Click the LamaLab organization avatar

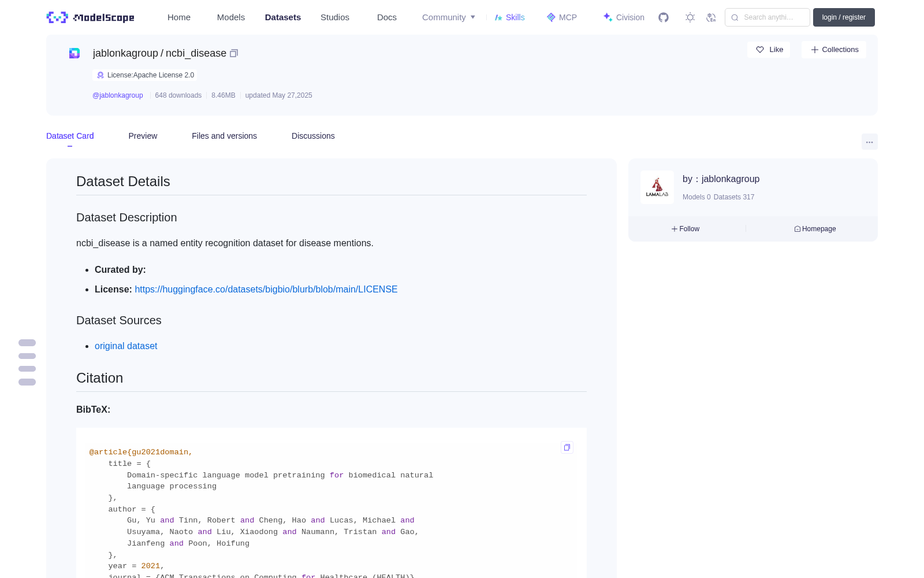click(x=657, y=187)
